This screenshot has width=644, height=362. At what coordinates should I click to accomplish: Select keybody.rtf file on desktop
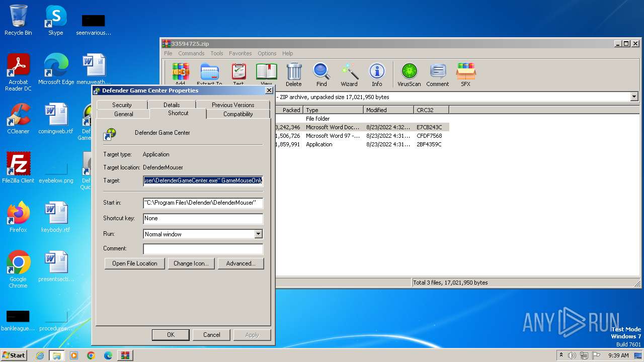56,217
